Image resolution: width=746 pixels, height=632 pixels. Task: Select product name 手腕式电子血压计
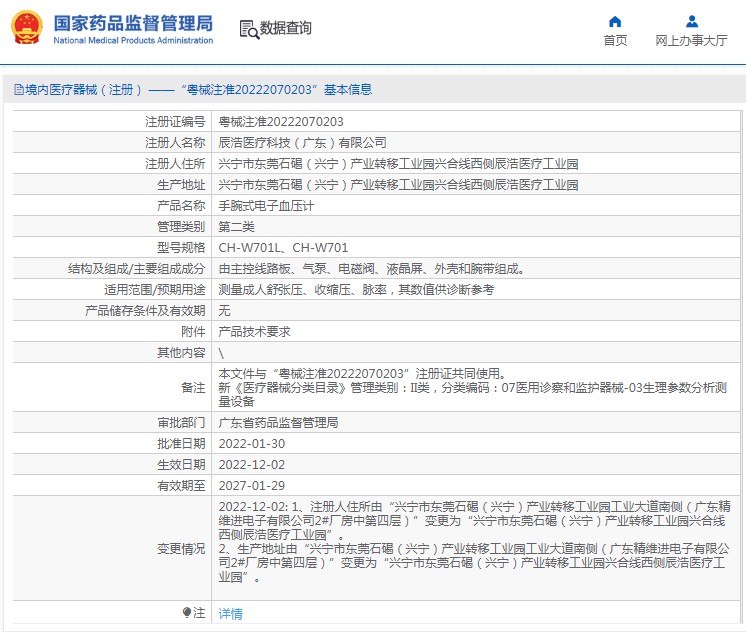[x=266, y=206]
